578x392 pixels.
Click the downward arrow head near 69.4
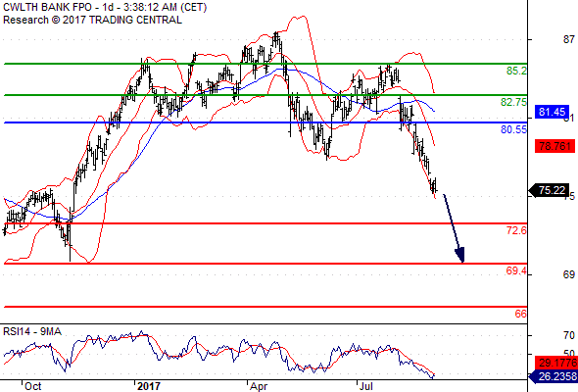[459, 255]
